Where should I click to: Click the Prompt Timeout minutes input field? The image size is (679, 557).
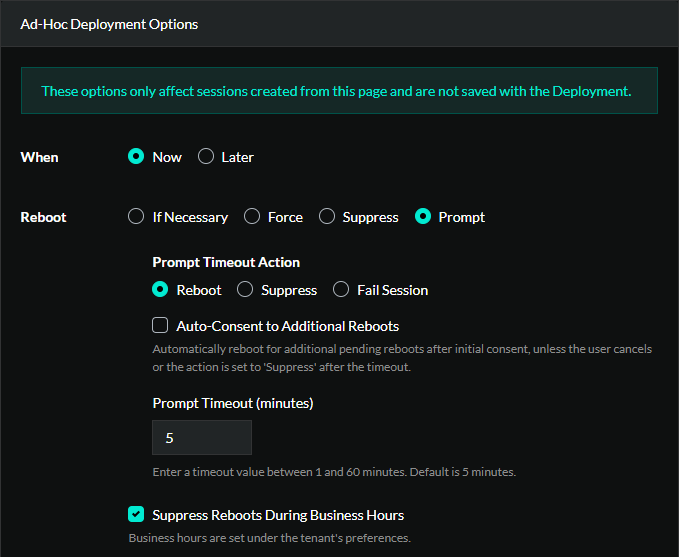pyautogui.click(x=202, y=438)
